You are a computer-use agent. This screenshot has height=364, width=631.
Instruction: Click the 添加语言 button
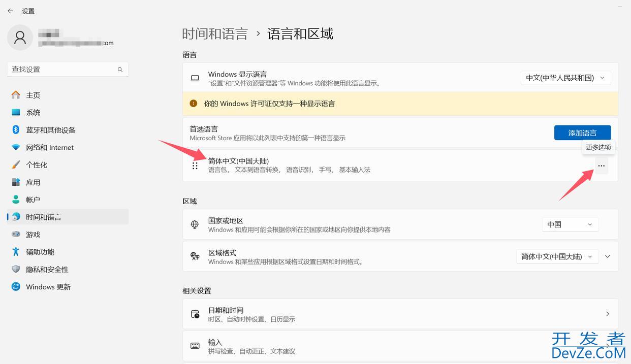582,133
